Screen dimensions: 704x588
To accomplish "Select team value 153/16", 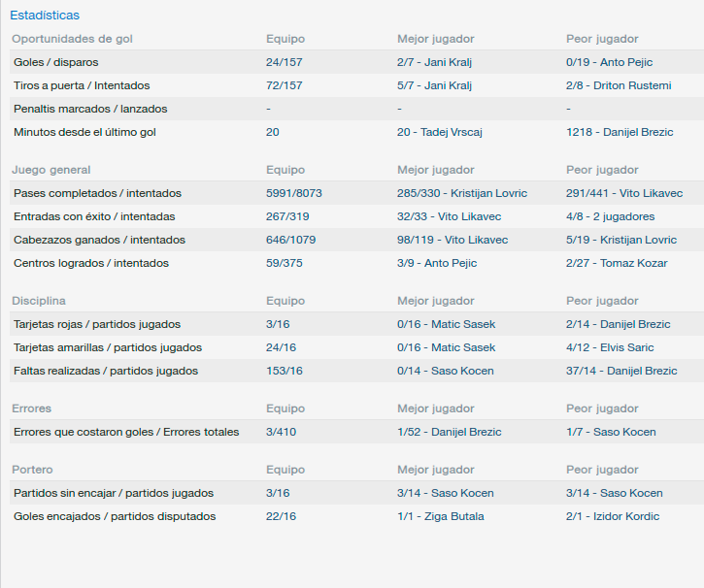I will point(284,371).
